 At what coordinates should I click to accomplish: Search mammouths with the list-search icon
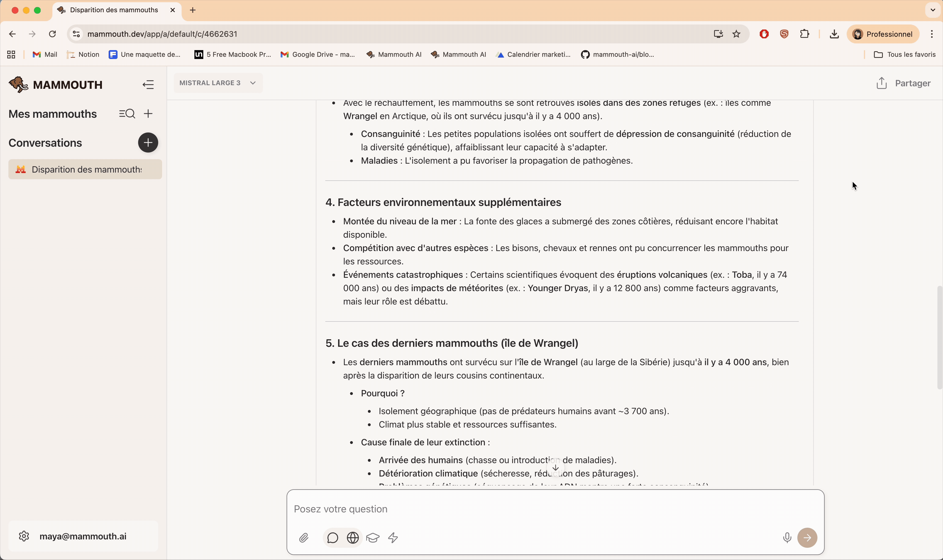pos(127,114)
